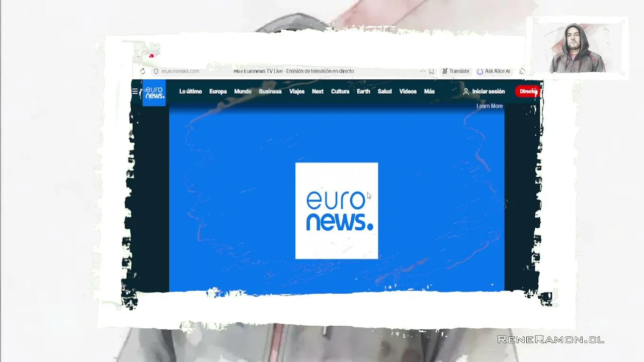Viewport: 644px width, 362px height.
Task: Reload the page with the refresh icon
Action: 143,71
